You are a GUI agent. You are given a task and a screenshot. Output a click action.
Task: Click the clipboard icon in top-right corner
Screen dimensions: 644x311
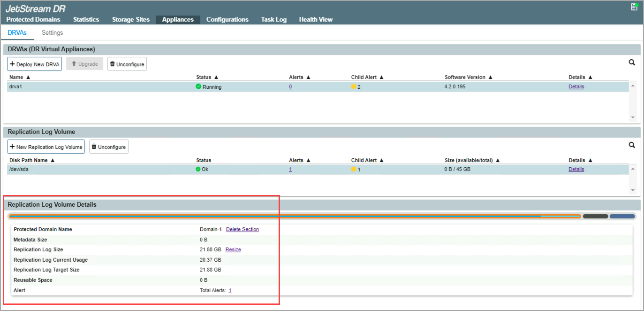pos(634,7)
